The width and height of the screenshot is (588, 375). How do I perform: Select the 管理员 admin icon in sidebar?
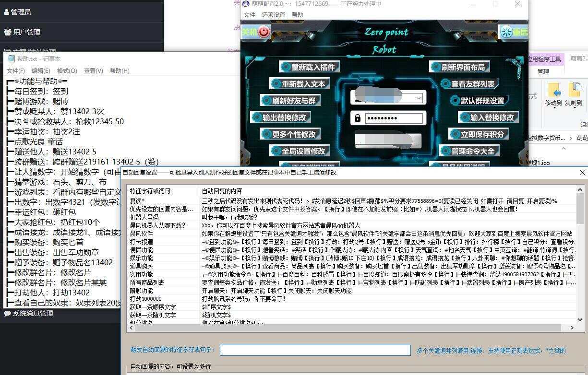pyautogui.click(x=7, y=12)
